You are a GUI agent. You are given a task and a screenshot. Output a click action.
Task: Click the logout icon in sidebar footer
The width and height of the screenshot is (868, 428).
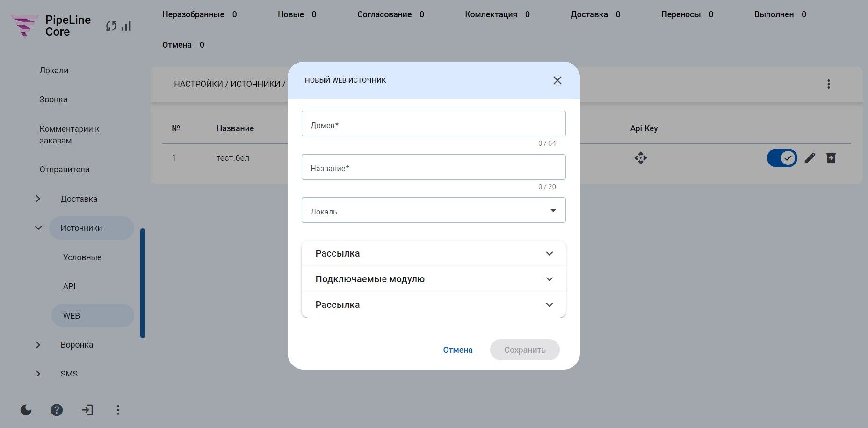click(87, 410)
